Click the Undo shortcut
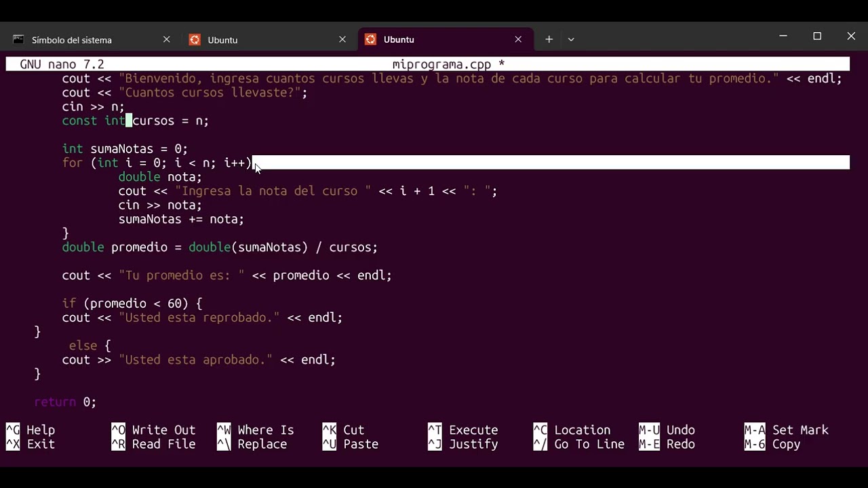Image resolution: width=868 pixels, height=488 pixels. pyautogui.click(x=667, y=430)
